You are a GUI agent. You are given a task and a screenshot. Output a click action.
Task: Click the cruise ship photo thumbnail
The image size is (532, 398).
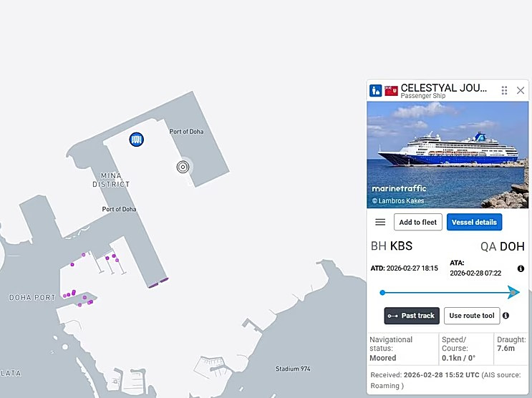448,155
